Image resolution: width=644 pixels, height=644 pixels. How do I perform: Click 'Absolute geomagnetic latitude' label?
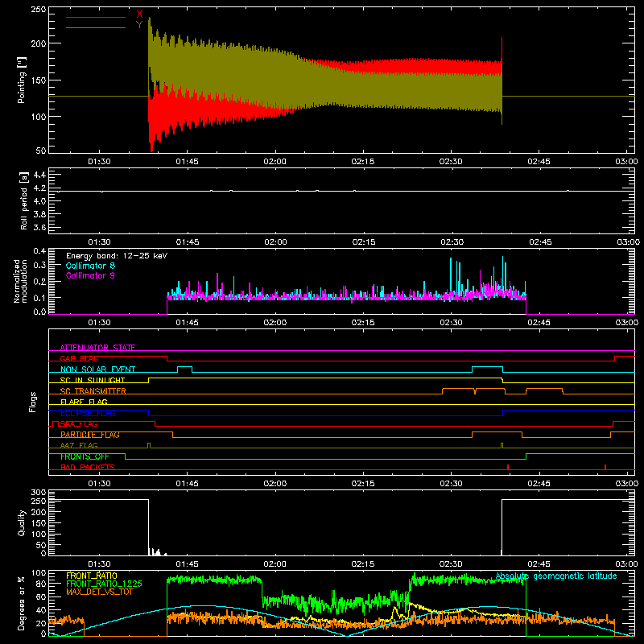click(556, 576)
